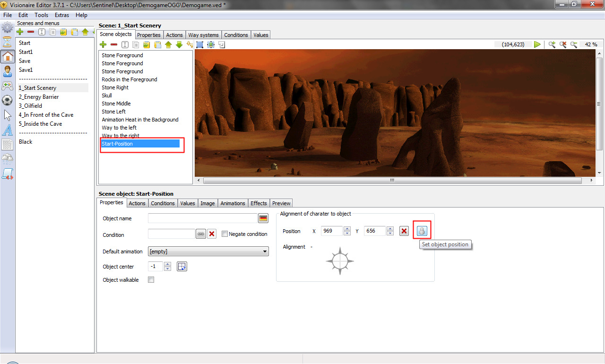
Task: Move scene up in Scenes and menus list
Action: click(x=85, y=32)
